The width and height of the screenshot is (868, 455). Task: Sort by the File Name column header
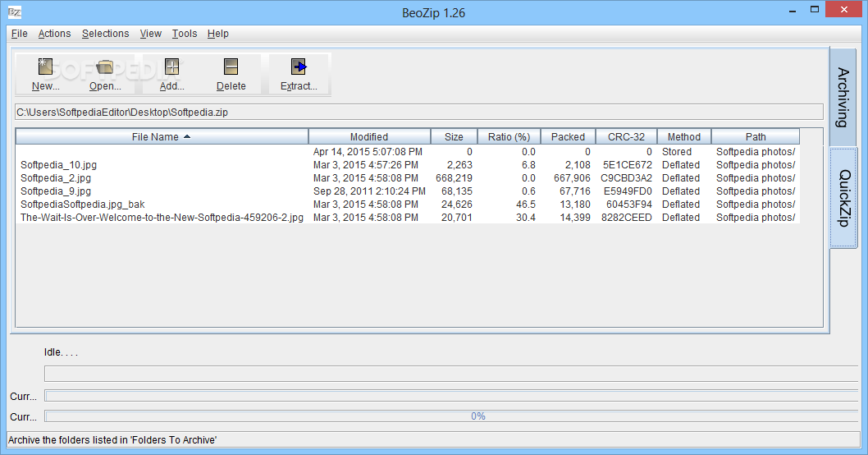click(x=162, y=136)
